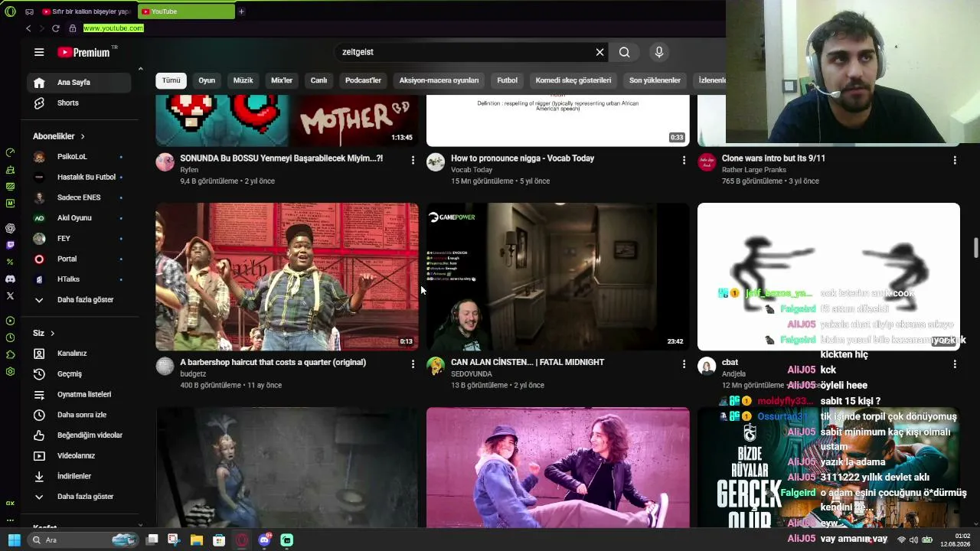Open Oynatma listeleri playlists
The height and width of the screenshot is (551, 980).
tap(79, 394)
